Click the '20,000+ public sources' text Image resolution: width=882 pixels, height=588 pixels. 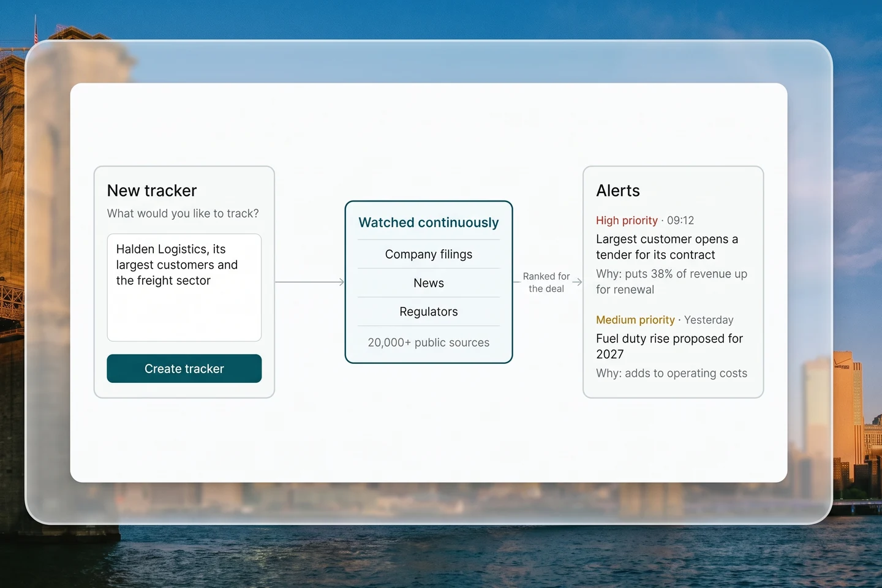coord(429,342)
